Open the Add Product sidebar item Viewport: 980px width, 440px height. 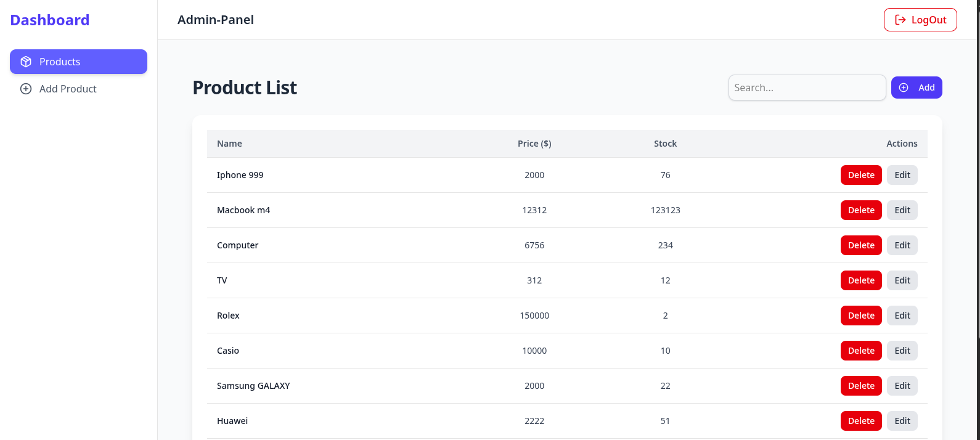click(x=68, y=89)
